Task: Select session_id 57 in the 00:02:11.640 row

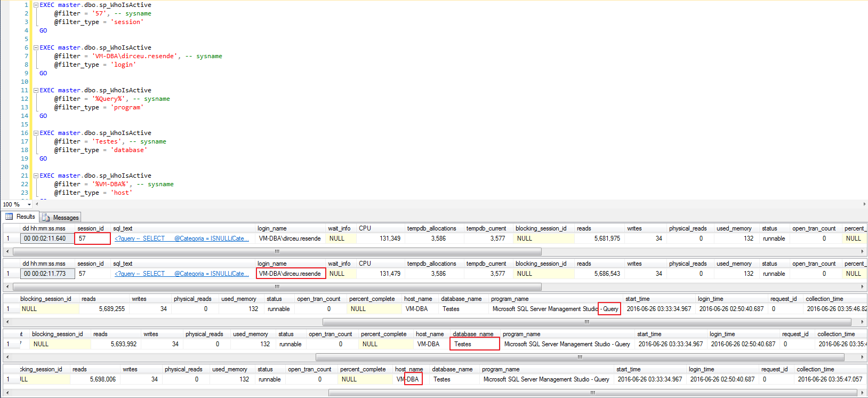Action: click(x=93, y=238)
